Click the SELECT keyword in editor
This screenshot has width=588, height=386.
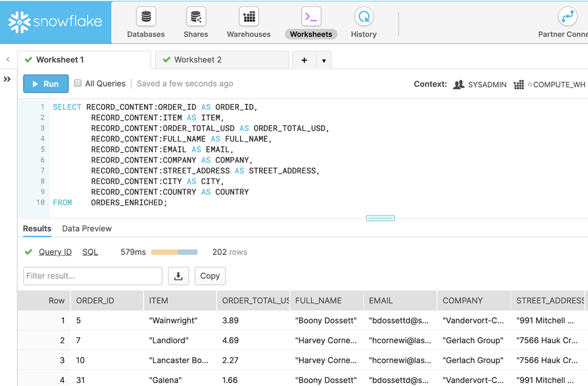coord(67,107)
